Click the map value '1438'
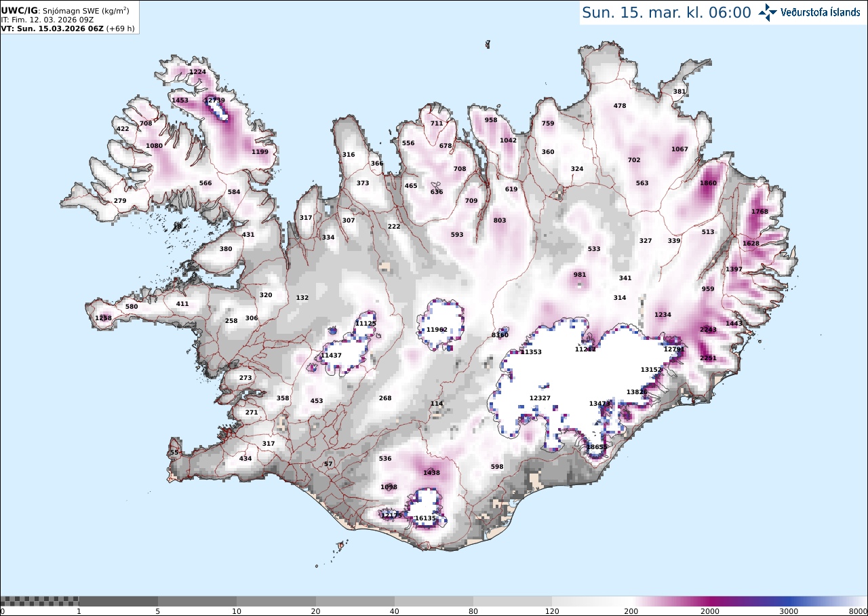 coord(431,473)
